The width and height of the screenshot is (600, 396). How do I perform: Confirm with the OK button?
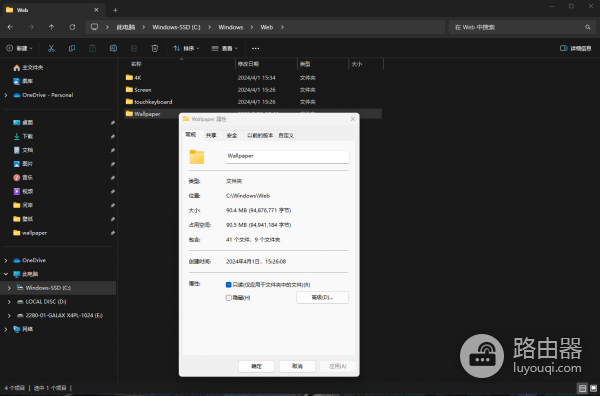click(256, 366)
